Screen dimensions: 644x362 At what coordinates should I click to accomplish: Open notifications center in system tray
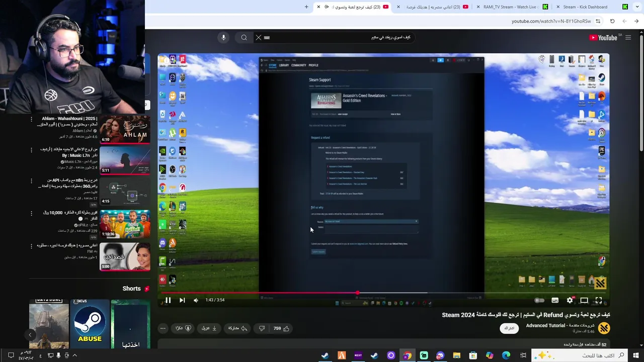coord(11,355)
